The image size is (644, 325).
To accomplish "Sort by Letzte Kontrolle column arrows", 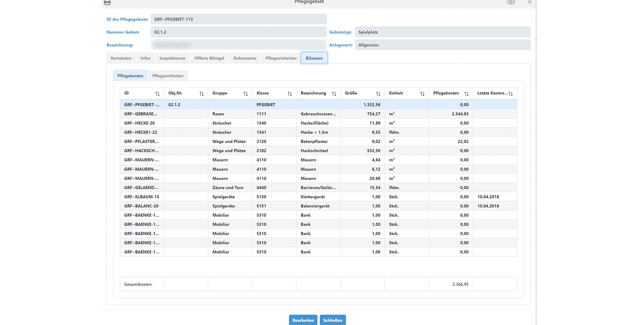I will point(511,94).
